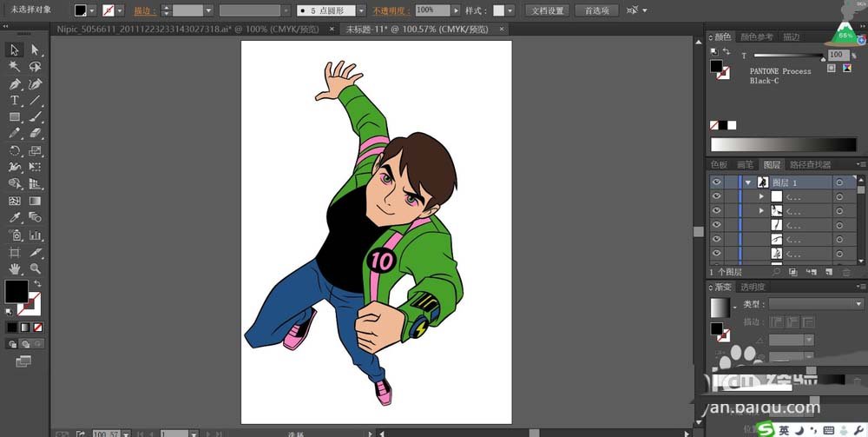Expand the second sublayer group triangle

point(761,210)
